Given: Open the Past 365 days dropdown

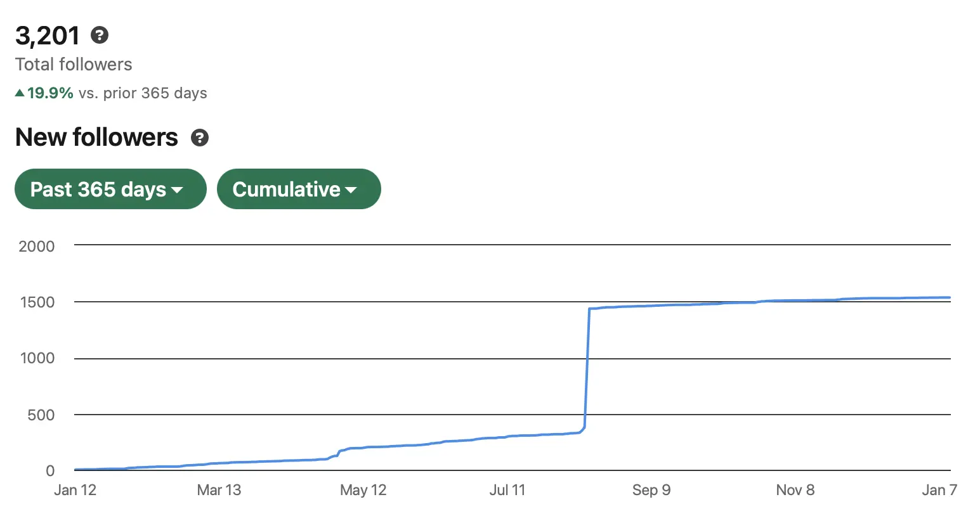Looking at the screenshot, I should (110, 189).
